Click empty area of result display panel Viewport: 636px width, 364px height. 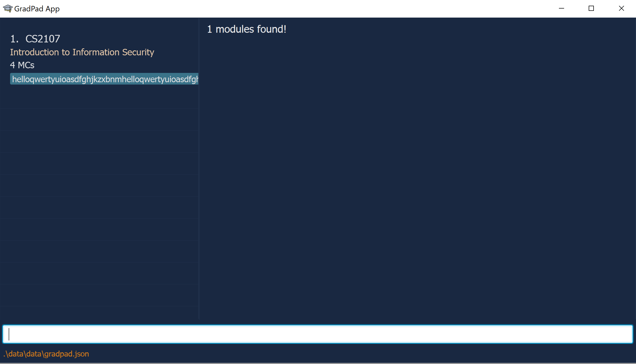[x=414, y=168]
